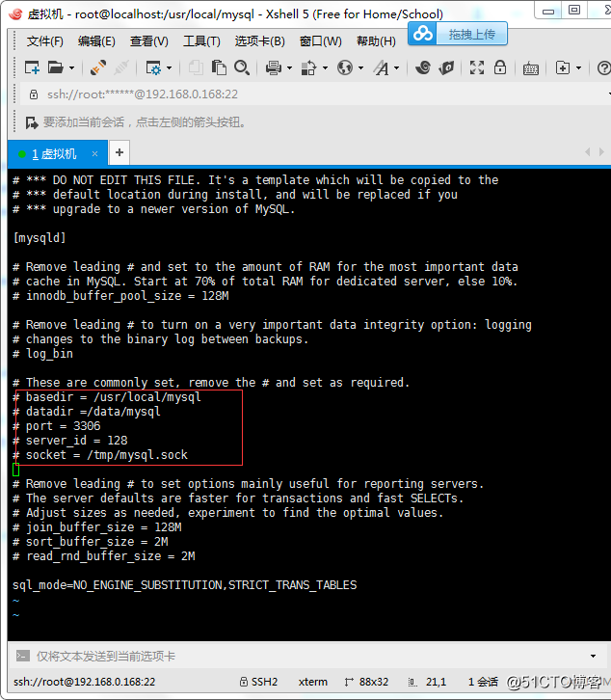Viewport: 611px width, 700px height.
Task: Expand the Print dropdown arrow
Action: (x=289, y=68)
